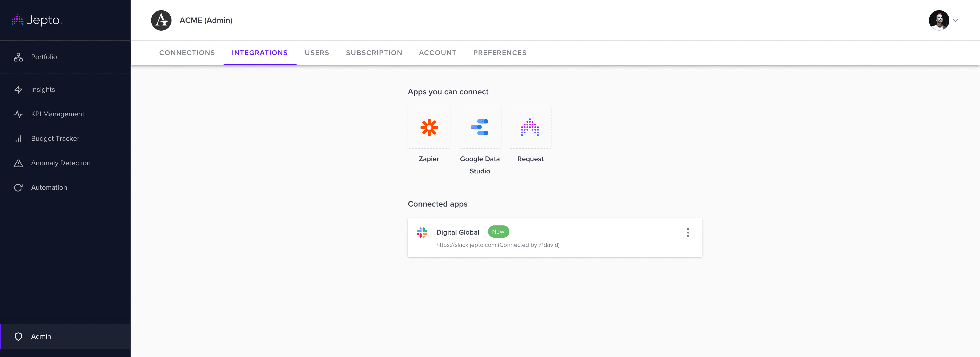Screen dimensions: 980x357
Task: Click the green New badge
Action: [x=498, y=232]
